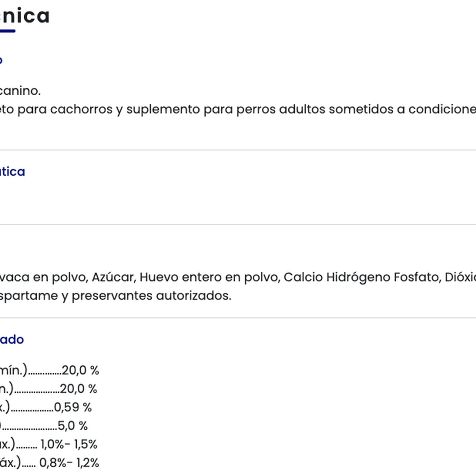Select the blue 'ado' section heading
The width and height of the screenshot is (476, 476).
click(12, 340)
